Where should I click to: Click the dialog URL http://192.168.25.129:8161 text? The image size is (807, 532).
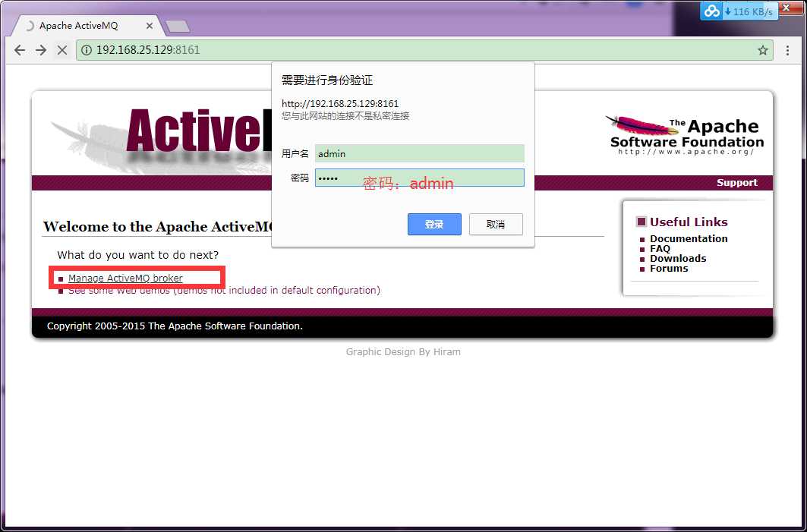340,103
